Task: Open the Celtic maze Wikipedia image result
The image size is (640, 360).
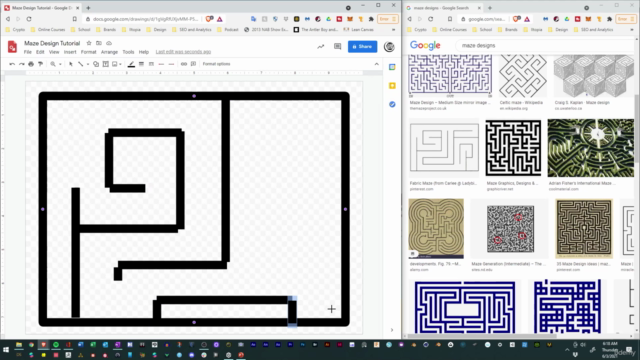Action: 522,77
